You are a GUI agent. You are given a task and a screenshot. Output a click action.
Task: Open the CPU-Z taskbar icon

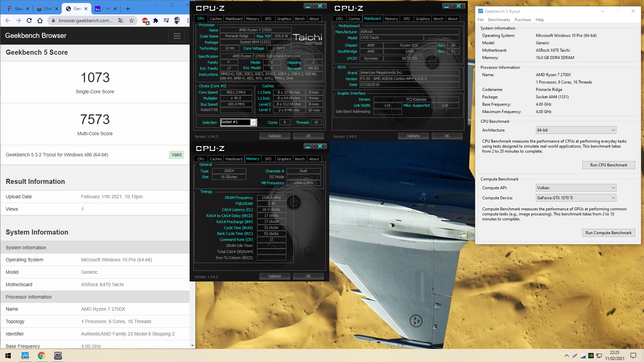(x=58, y=356)
